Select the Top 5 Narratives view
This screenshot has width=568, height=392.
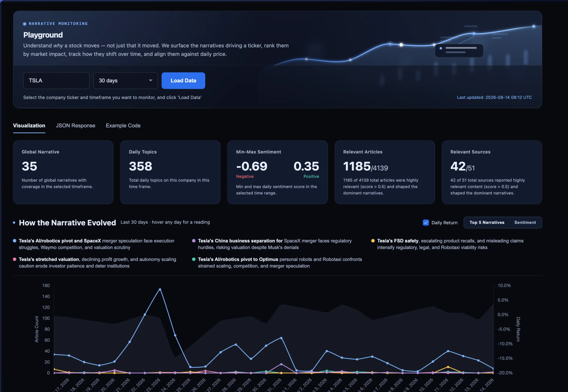(487, 222)
